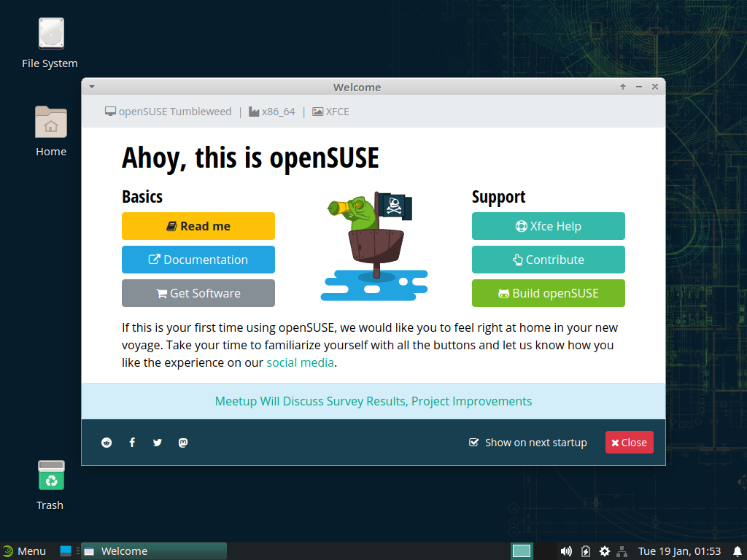This screenshot has height=560, width=747.
Task: Select the Welcome window taskbar item
Action: click(x=154, y=551)
